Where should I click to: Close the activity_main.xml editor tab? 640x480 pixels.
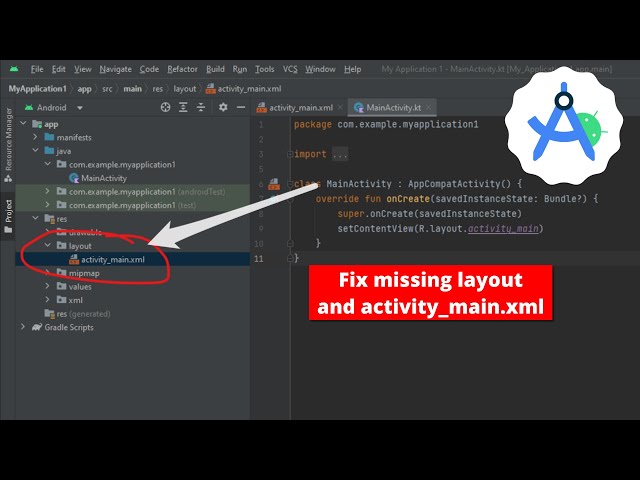[340, 108]
